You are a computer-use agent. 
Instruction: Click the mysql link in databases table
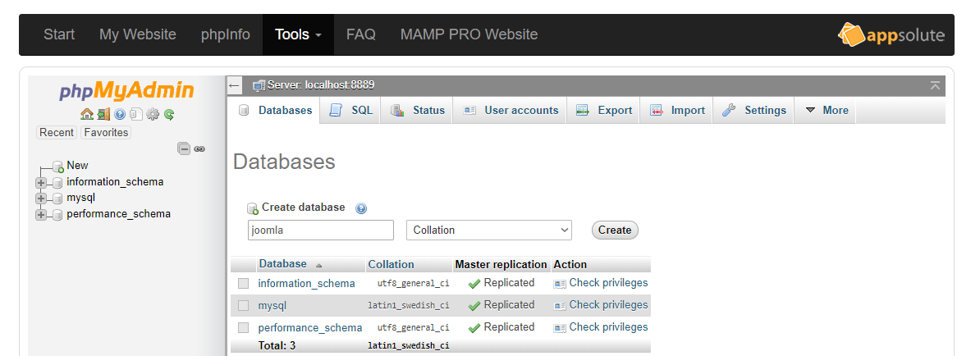pos(272,305)
